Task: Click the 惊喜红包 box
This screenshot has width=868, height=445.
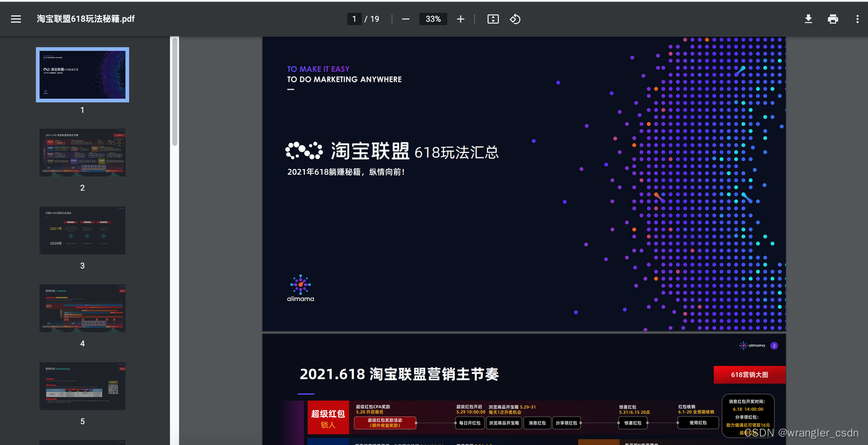Action: [x=633, y=423]
